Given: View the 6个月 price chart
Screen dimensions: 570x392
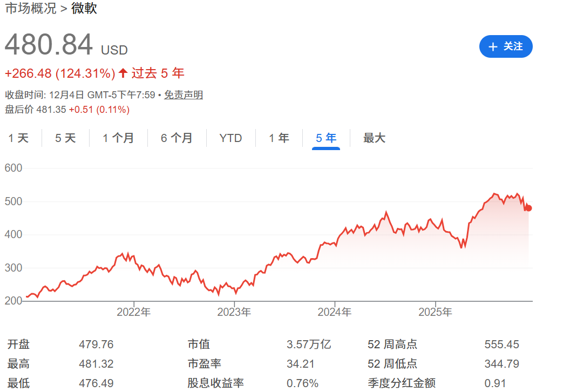Looking at the screenshot, I should coord(177,138).
